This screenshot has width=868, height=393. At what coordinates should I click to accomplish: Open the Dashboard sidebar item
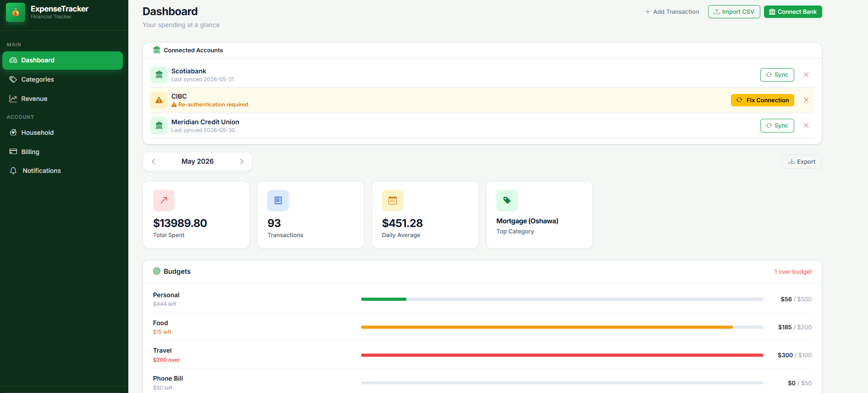pyautogui.click(x=62, y=61)
